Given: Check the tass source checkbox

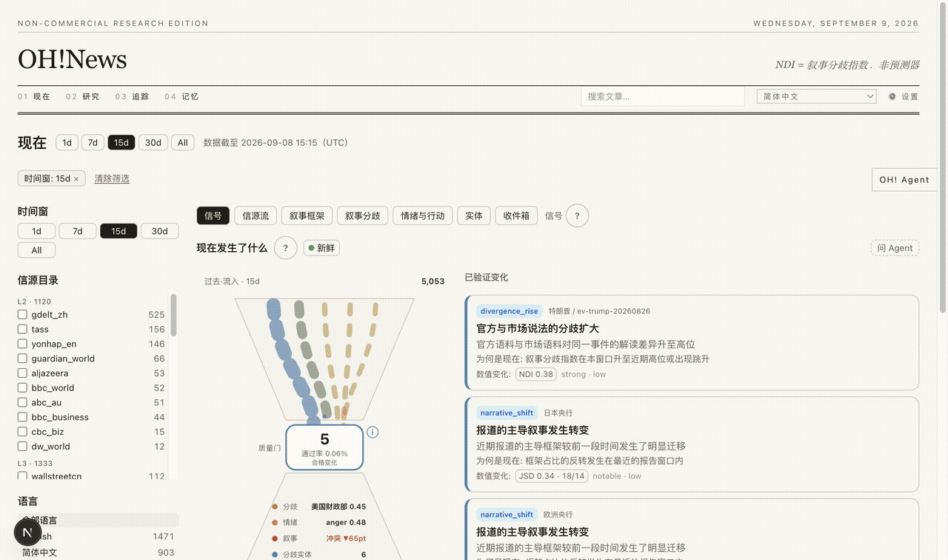Looking at the screenshot, I should pos(22,330).
